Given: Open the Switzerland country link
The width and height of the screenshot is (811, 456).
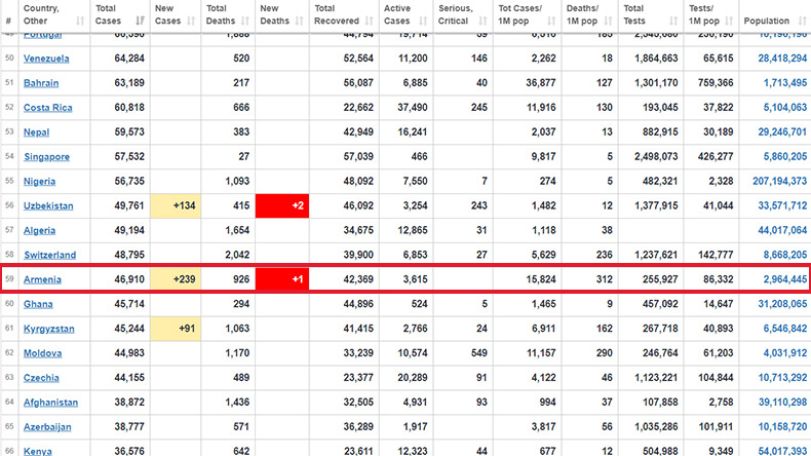Looking at the screenshot, I should click(x=50, y=255).
